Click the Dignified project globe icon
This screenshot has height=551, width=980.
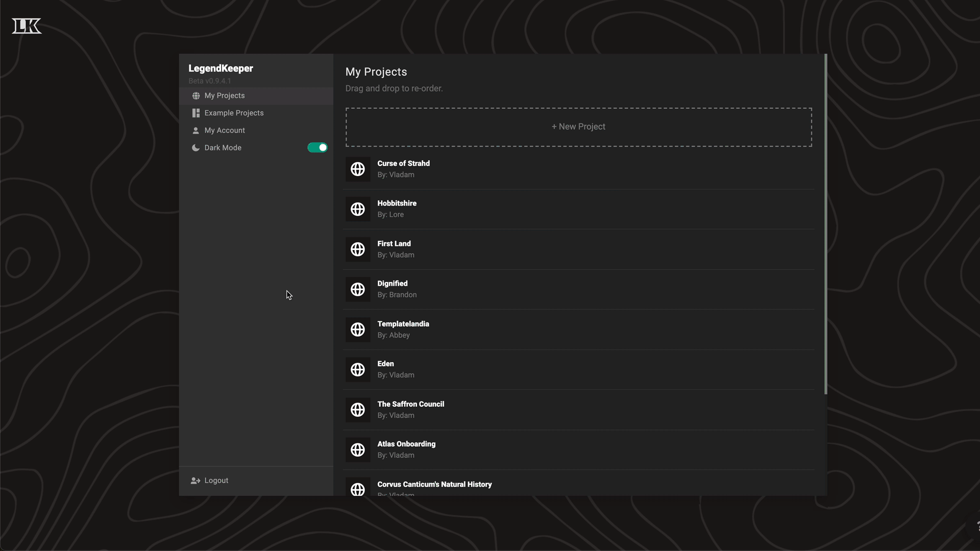pyautogui.click(x=358, y=289)
